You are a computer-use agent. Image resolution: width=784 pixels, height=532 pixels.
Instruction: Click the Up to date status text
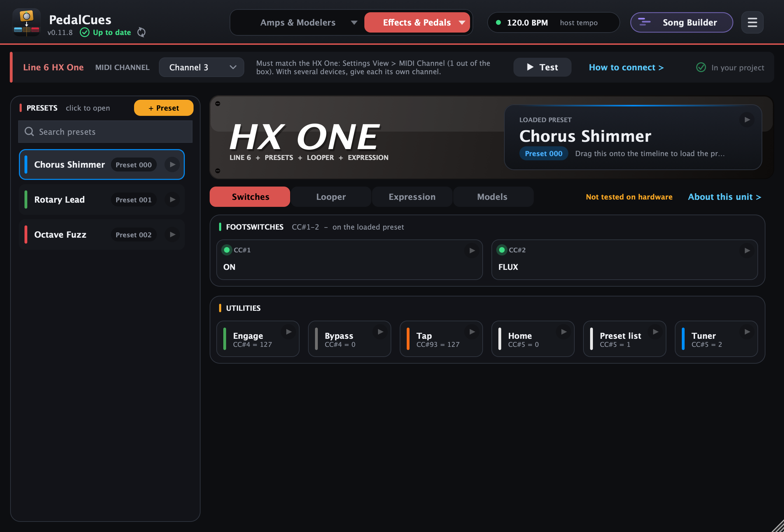(112, 32)
